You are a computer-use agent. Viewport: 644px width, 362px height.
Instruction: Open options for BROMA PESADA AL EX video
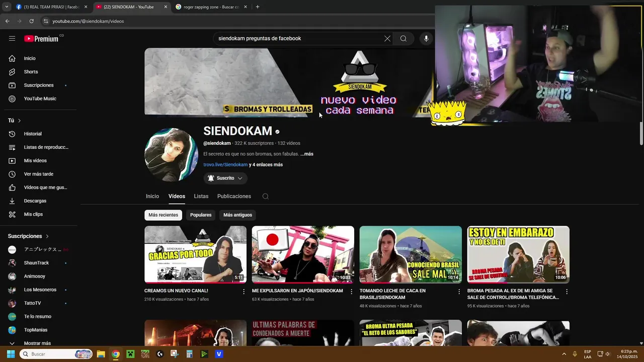tap(567, 292)
